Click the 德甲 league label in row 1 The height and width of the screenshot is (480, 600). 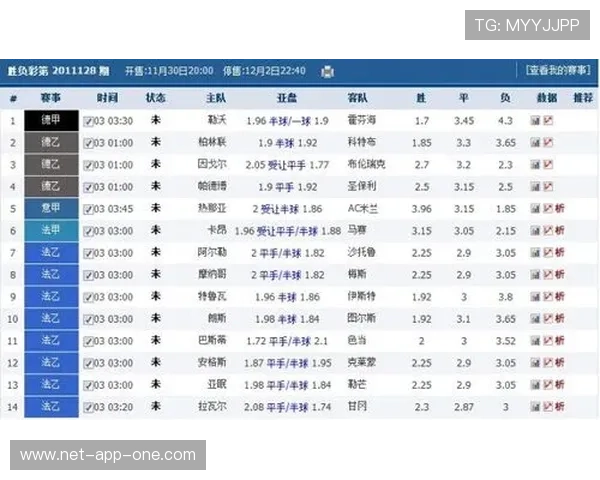(x=51, y=120)
